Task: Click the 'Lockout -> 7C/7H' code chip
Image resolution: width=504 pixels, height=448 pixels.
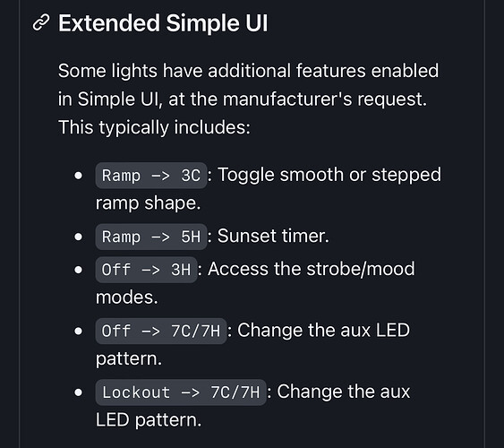Action: click(x=181, y=392)
